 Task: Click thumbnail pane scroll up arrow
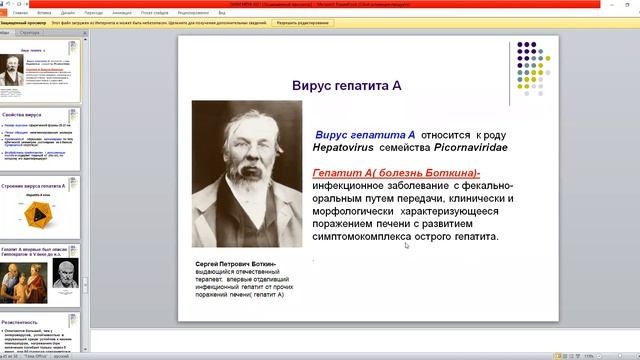(x=85, y=39)
